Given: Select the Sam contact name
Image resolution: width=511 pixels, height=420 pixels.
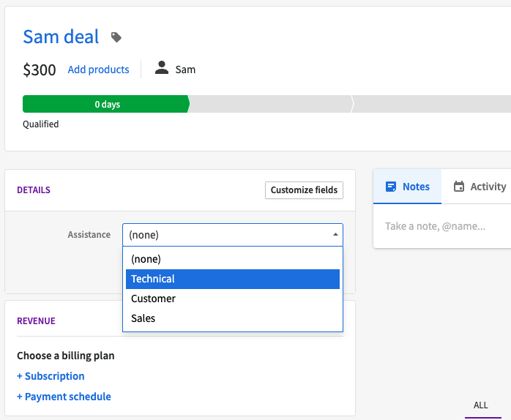Looking at the screenshot, I should (185, 70).
